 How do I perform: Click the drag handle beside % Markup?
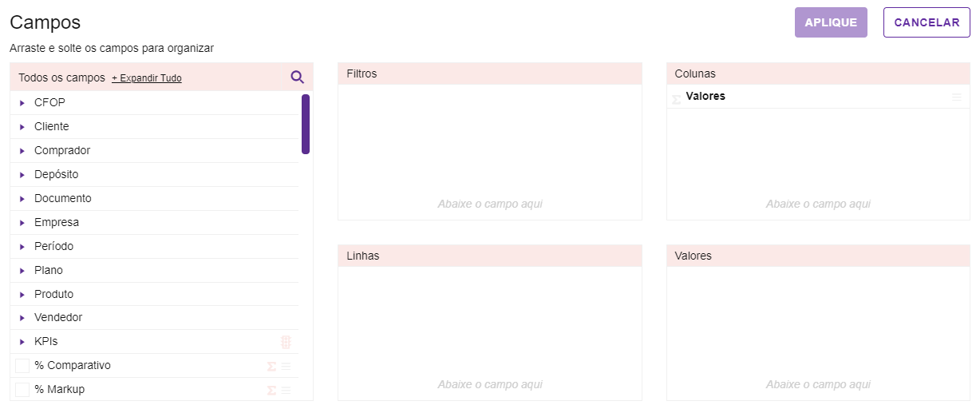[286, 390]
